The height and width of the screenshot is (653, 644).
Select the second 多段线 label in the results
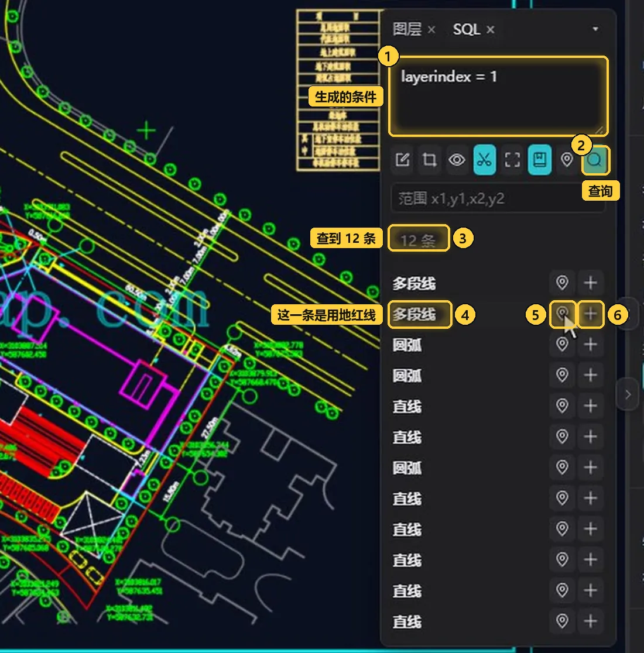click(414, 314)
